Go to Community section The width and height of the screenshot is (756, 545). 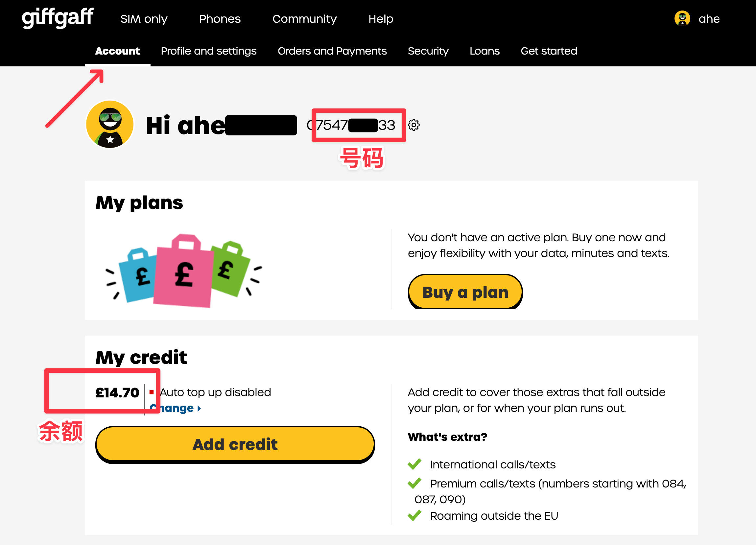click(304, 19)
